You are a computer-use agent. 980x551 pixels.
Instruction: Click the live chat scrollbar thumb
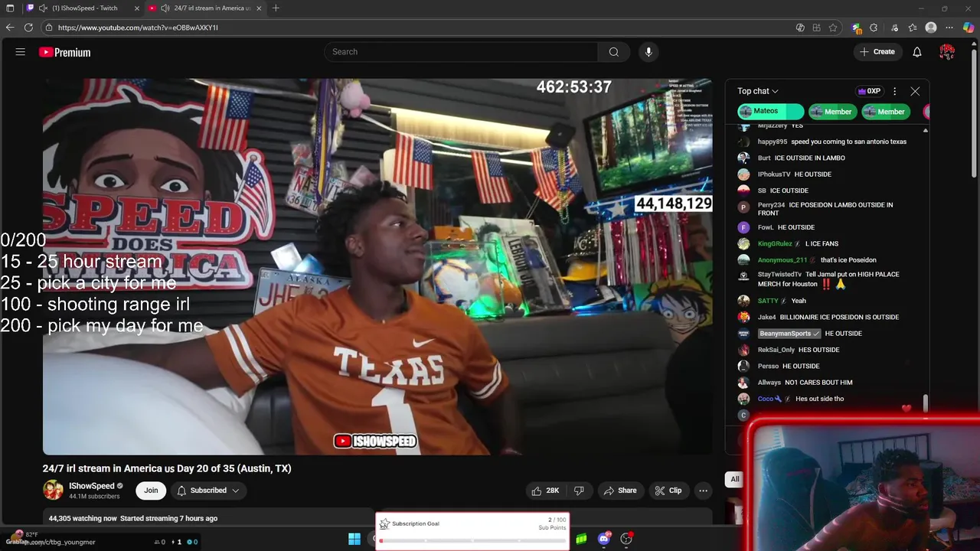pyautogui.click(x=925, y=403)
